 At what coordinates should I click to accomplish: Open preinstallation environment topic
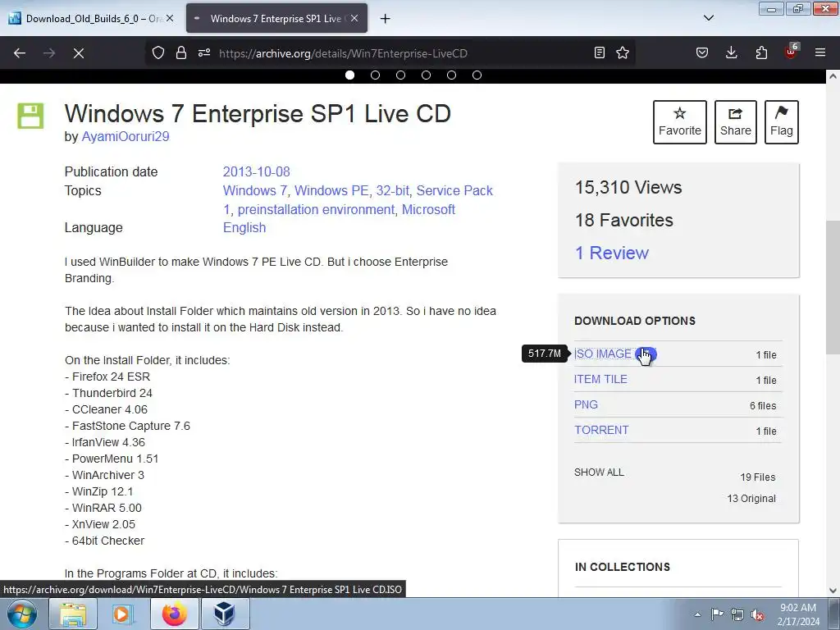316,209
